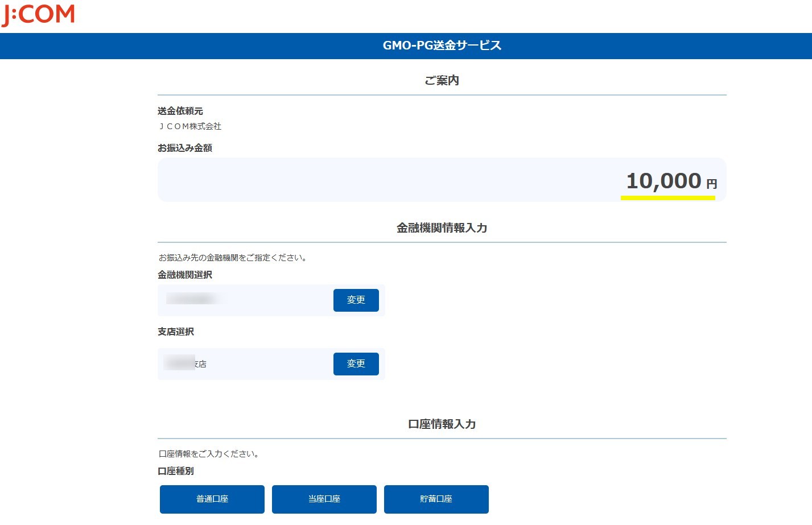The width and height of the screenshot is (812, 525).
Task: Click the 変更 button for 金融機関選択
Action: [356, 300]
